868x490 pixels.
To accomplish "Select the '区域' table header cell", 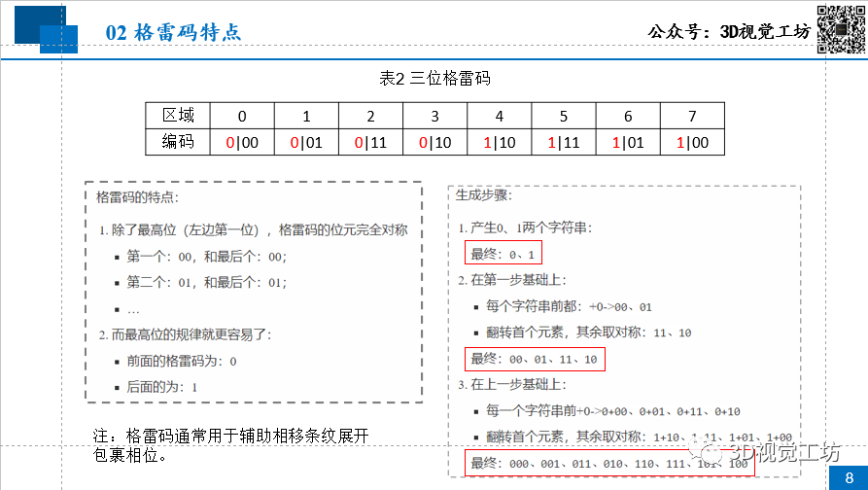I will click(x=178, y=116).
